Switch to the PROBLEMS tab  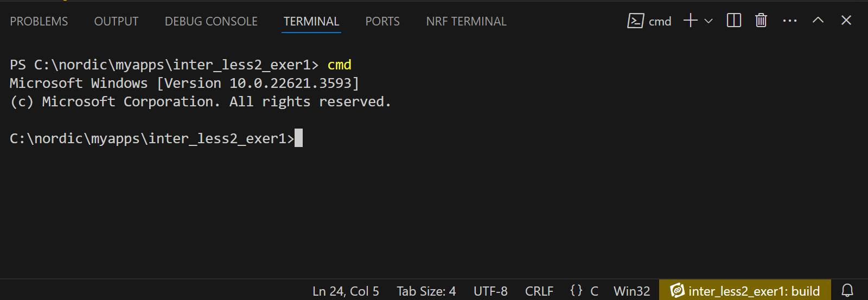39,21
